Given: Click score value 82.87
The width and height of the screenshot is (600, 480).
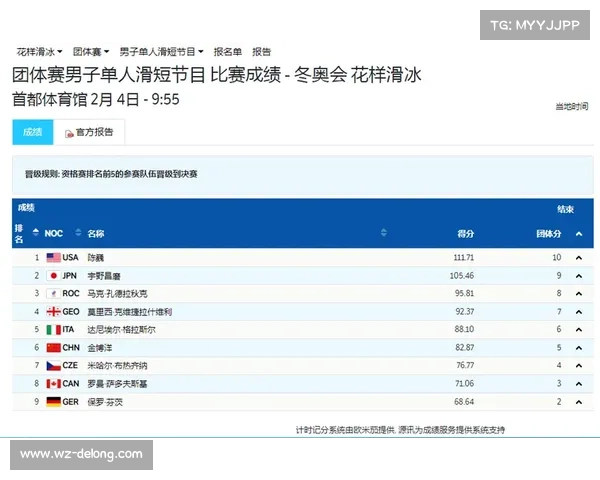Looking at the screenshot, I should 465,348.
